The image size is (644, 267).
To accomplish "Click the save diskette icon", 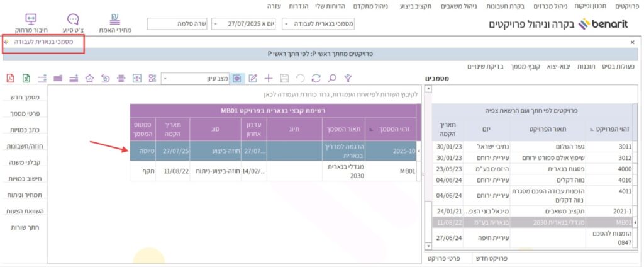I will [284, 78].
